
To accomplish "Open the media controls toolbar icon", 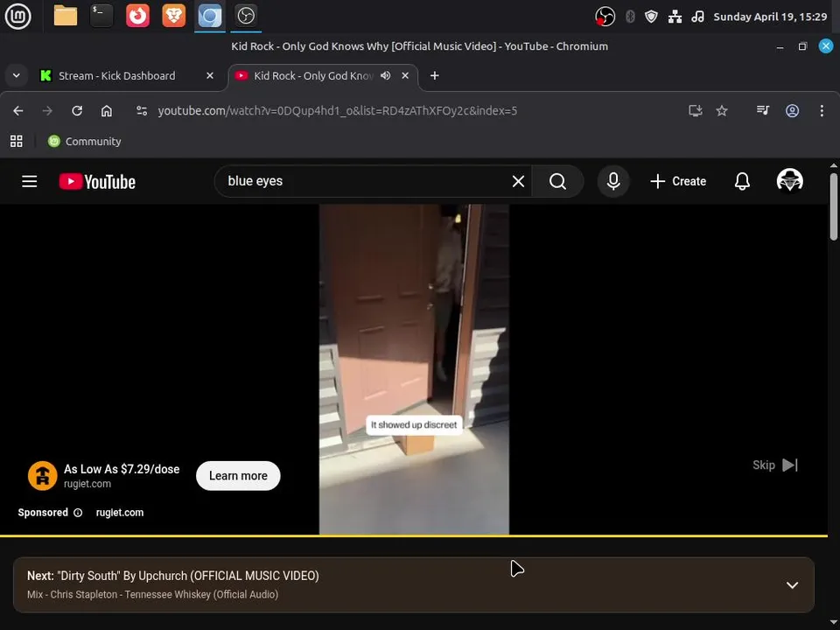I will point(763,111).
